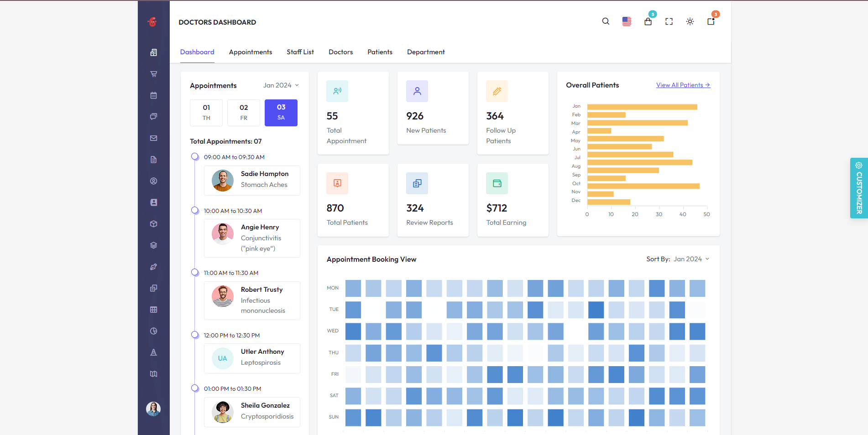Image resolution: width=868 pixels, height=435 pixels.
Task: Click the UA initials avatar
Action: click(x=223, y=358)
